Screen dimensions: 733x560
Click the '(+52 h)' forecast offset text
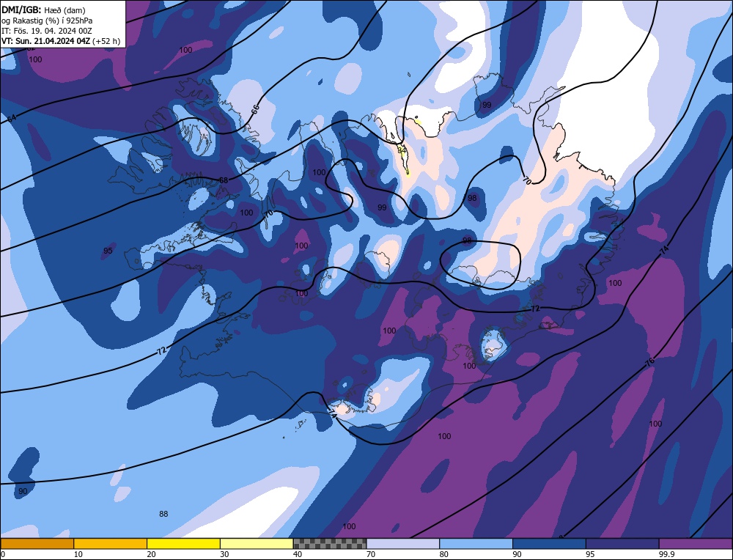point(106,41)
